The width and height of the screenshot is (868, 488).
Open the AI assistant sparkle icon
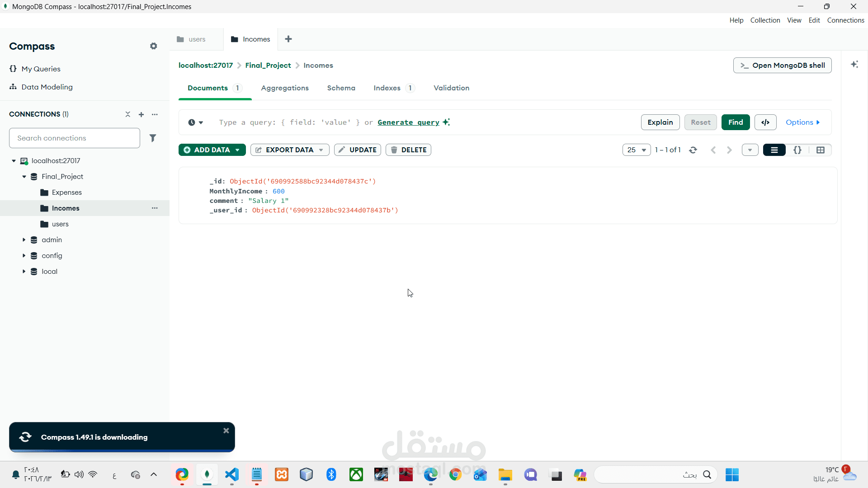pos(854,65)
